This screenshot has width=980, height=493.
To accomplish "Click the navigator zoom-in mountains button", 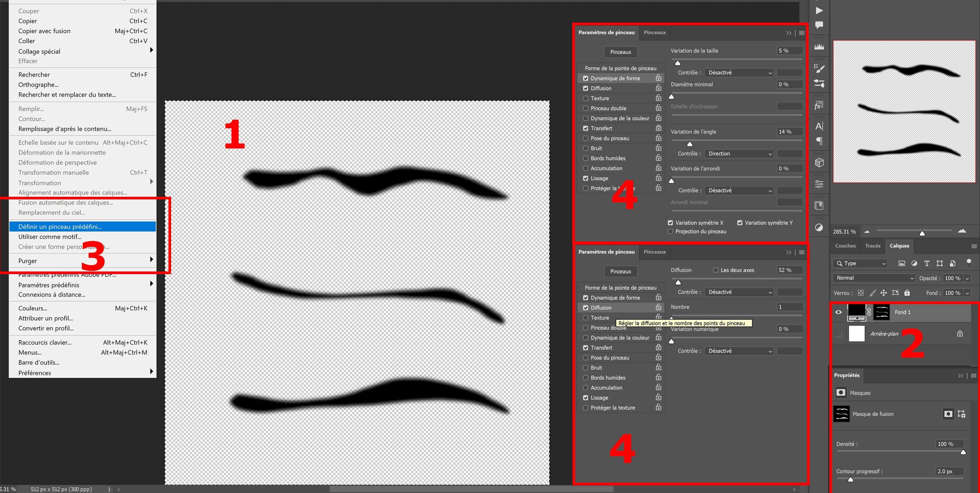I will (962, 231).
